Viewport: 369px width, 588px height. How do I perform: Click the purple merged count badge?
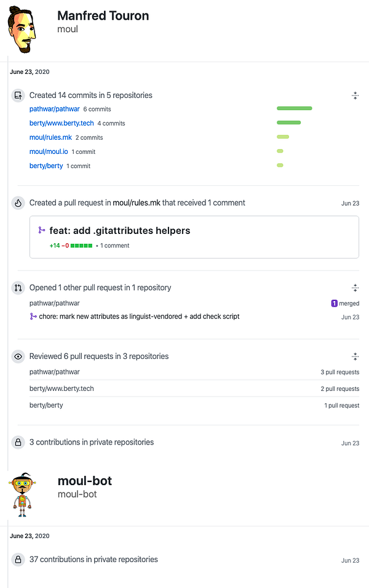click(x=334, y=304)
